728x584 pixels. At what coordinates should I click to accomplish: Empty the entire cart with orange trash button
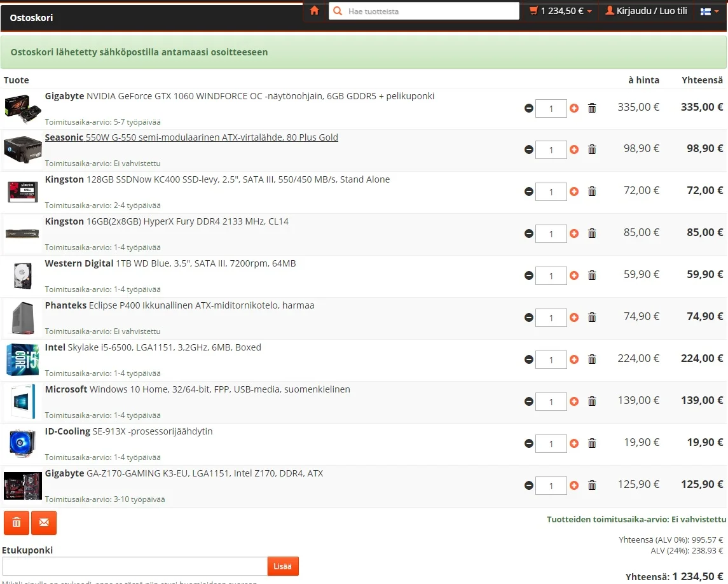[17, 523]
